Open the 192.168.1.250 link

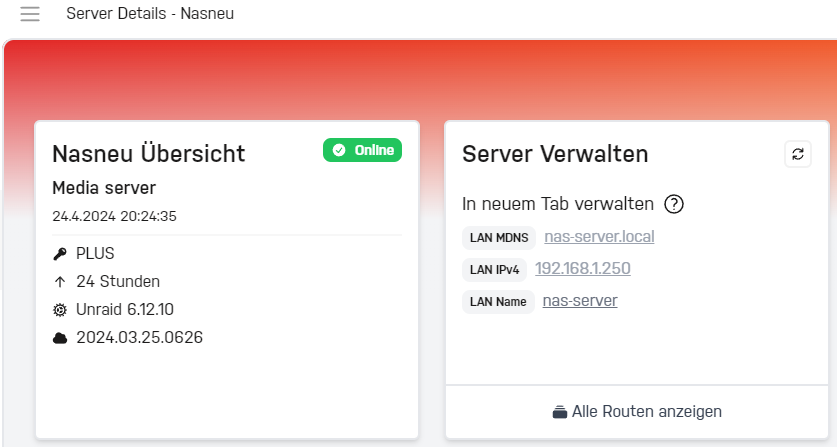(582, 269)
